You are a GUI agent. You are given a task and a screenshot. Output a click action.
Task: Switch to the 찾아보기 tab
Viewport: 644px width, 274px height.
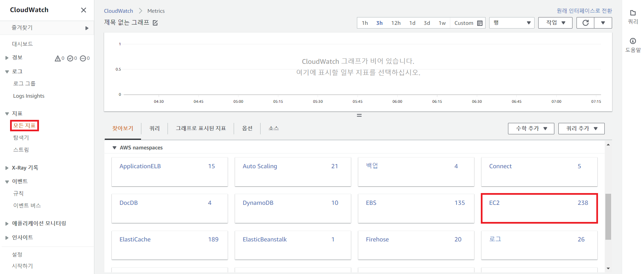pyautogui.click(x=123, y=129)
